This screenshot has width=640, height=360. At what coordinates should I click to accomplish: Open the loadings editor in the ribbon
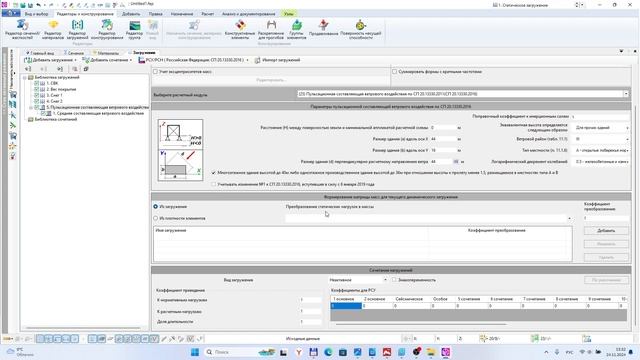pyautogui.click(x=77, y=30)
